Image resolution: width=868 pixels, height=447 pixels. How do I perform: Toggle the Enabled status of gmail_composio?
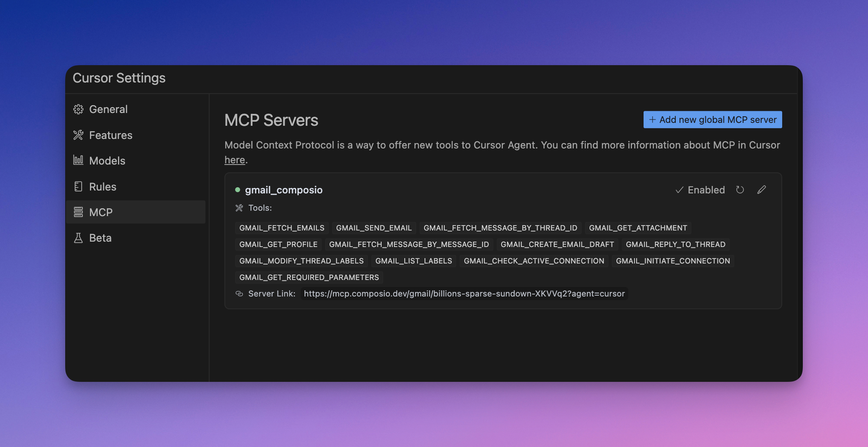point(700,190)
